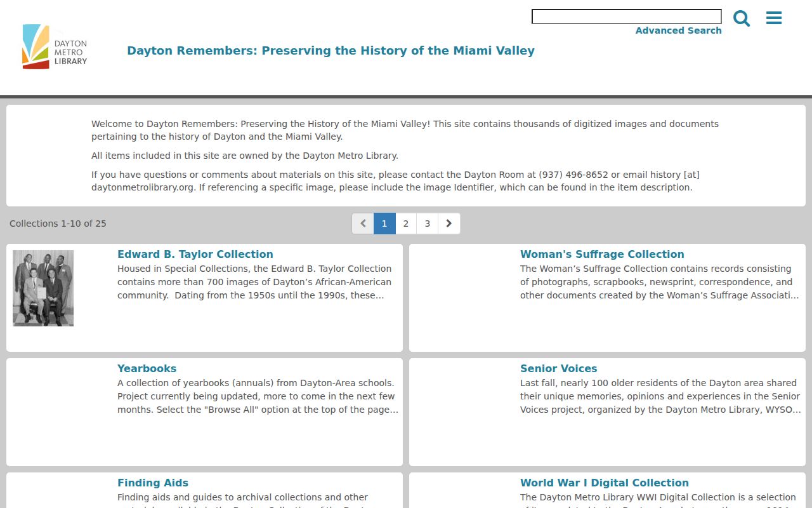Click the magnifying glass search icon
The height and width of the screenshot is (508, 812).
(742, 18)
